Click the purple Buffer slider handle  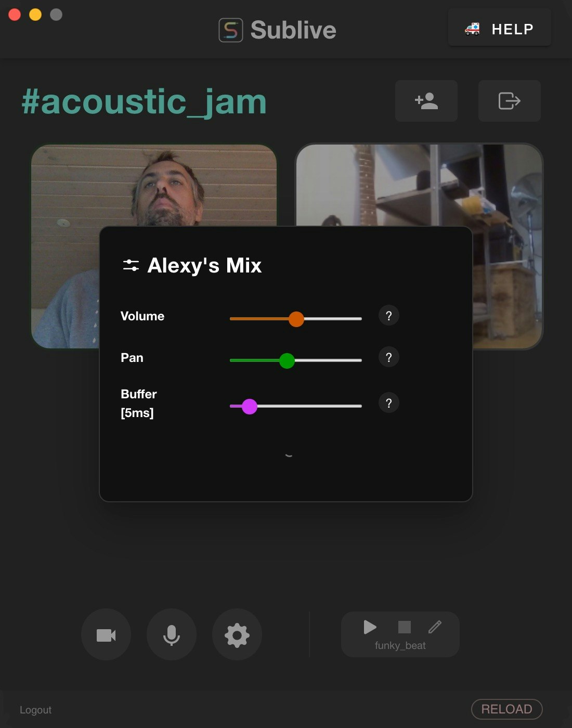(x=250, y=406)
